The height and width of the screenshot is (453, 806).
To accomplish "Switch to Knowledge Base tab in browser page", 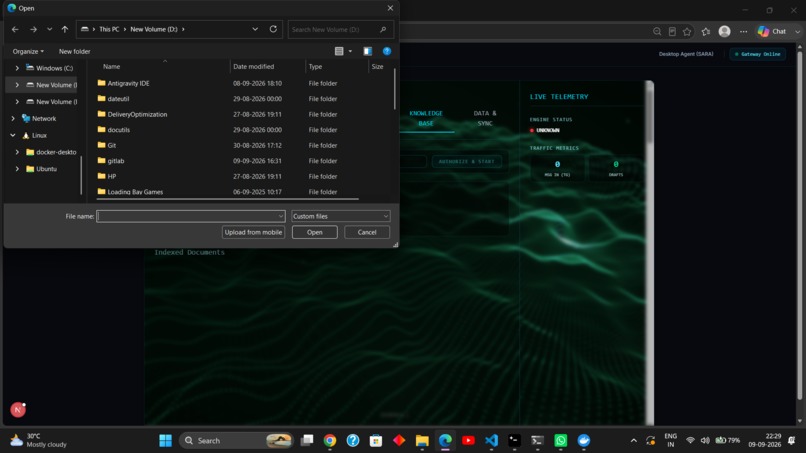I will coord(426,118).
